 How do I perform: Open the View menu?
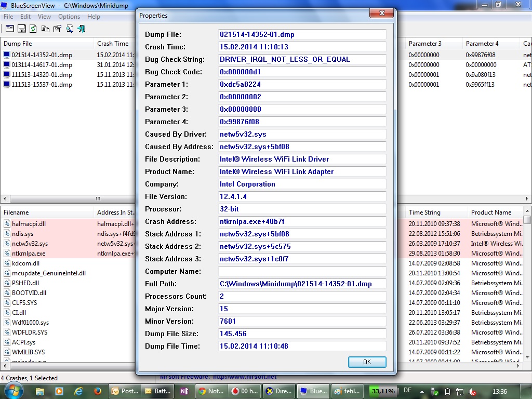click(x=44, y=16)
